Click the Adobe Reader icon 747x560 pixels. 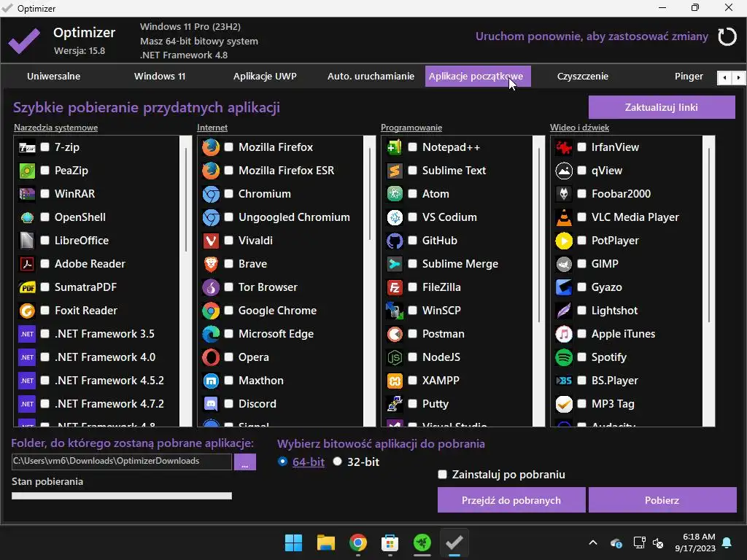point(27,264)
